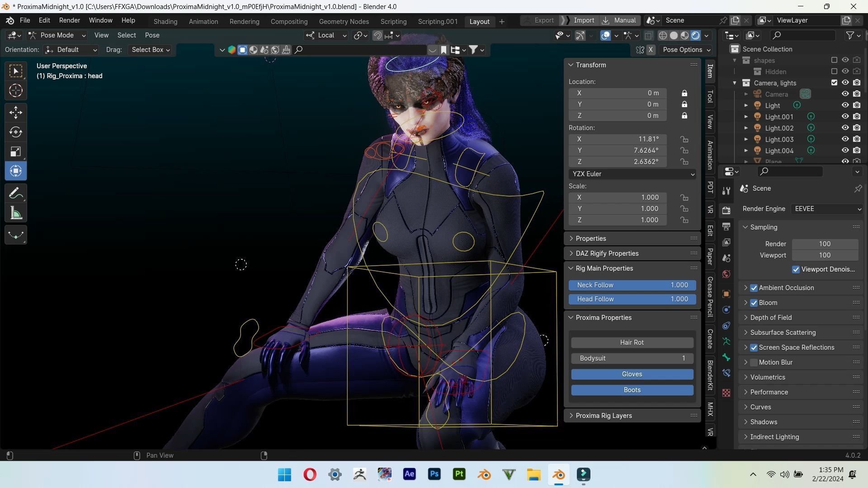The height and width of the screenshot is (488, 868).
Task: Open the Armature data properties tab
Action: (x=726, y=342)
